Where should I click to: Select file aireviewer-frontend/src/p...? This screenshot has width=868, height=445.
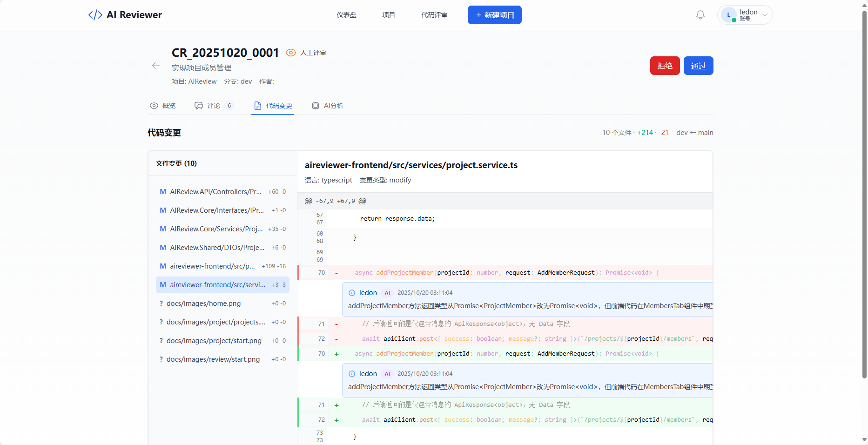(x=222, y=266)
